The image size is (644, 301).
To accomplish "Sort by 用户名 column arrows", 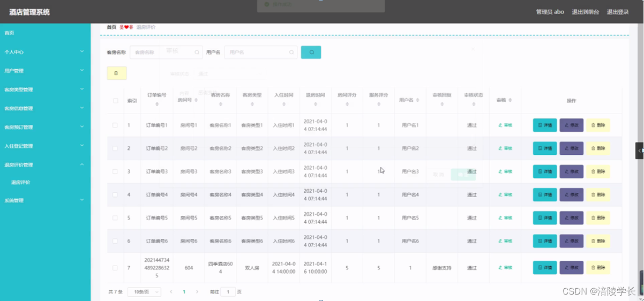I will 417,100.
